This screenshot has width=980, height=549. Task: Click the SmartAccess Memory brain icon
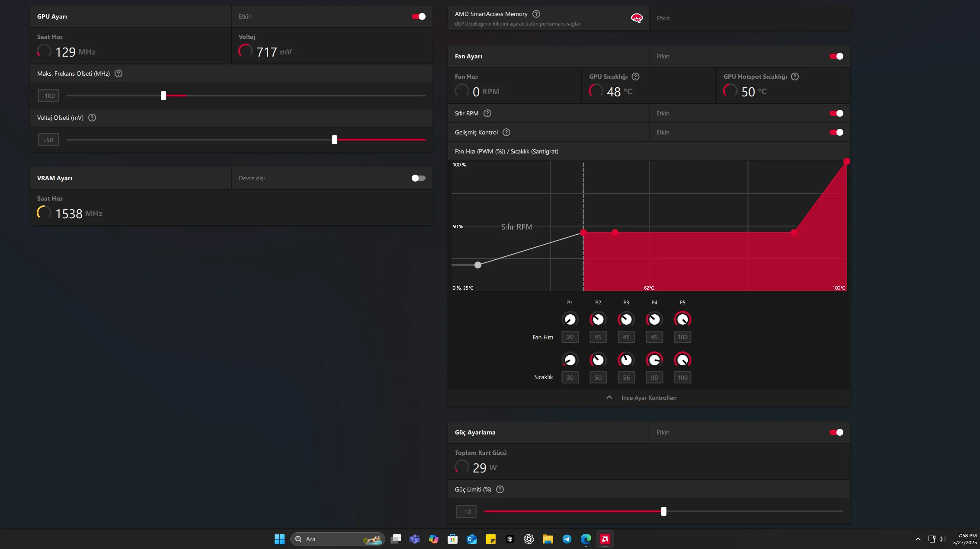(x=637, y=18)
